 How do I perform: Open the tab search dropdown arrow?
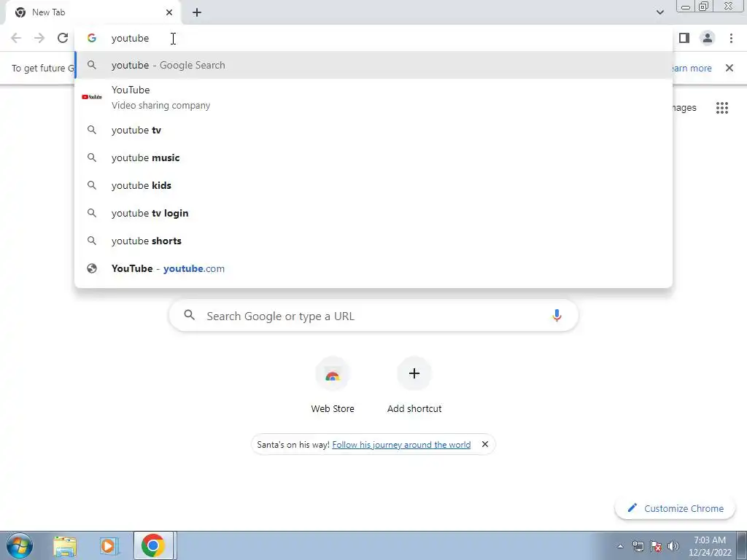click(659, 12)
